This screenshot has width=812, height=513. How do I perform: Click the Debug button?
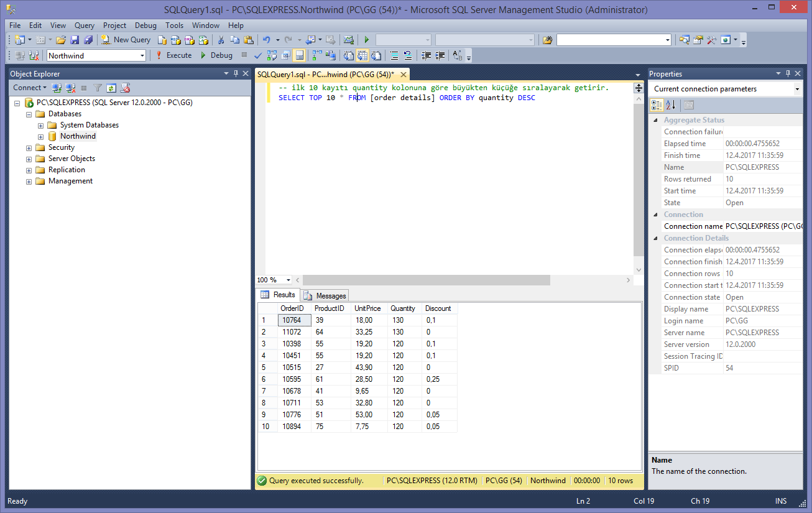tap(216, 55)
